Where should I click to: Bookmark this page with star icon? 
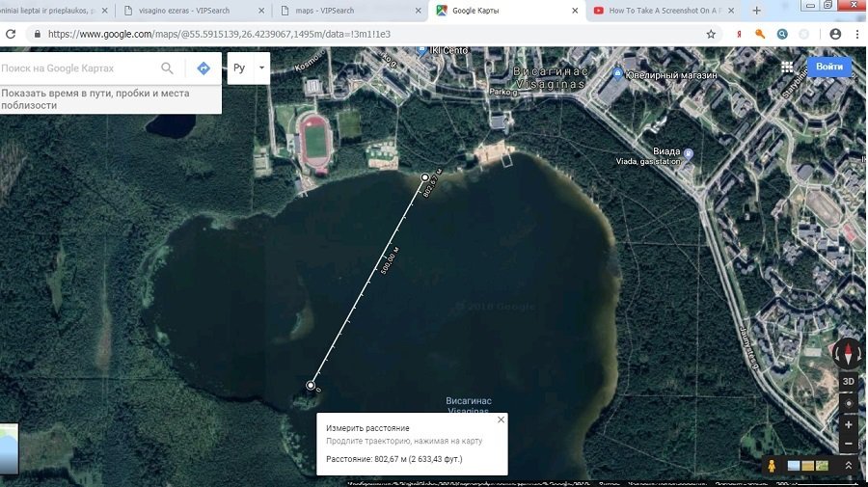[711, 34]
